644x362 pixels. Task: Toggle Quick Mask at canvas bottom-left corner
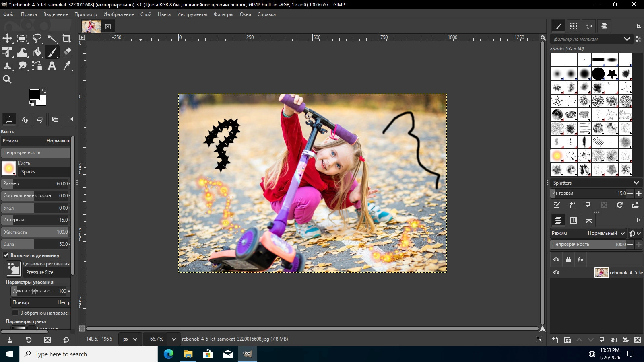(82, 329)
